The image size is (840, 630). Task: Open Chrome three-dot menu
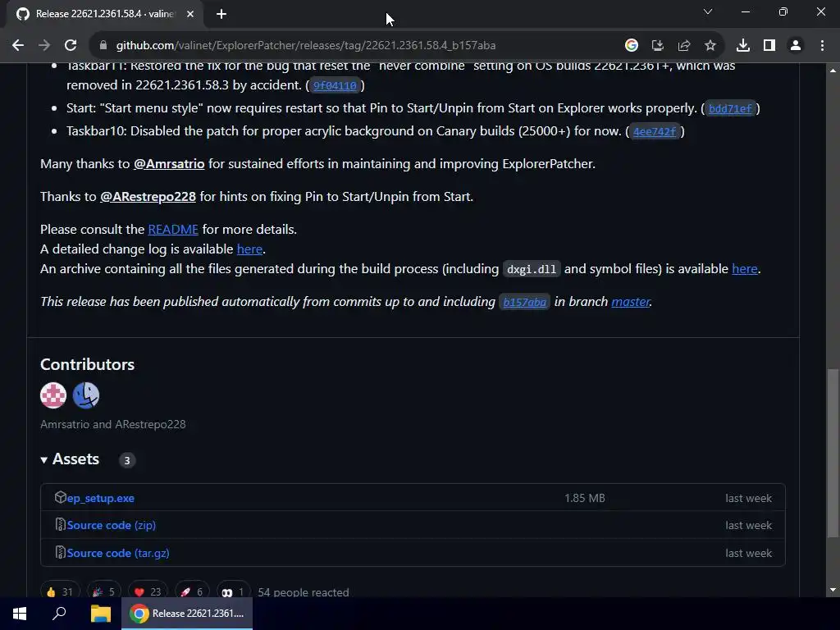(x=822, y=46)
